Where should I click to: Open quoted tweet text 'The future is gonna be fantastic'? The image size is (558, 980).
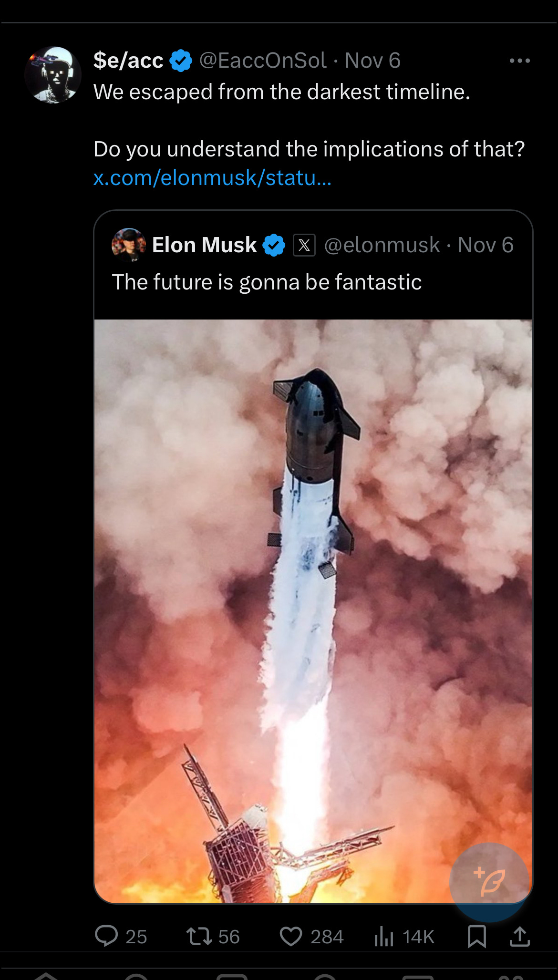pos(267,282)
